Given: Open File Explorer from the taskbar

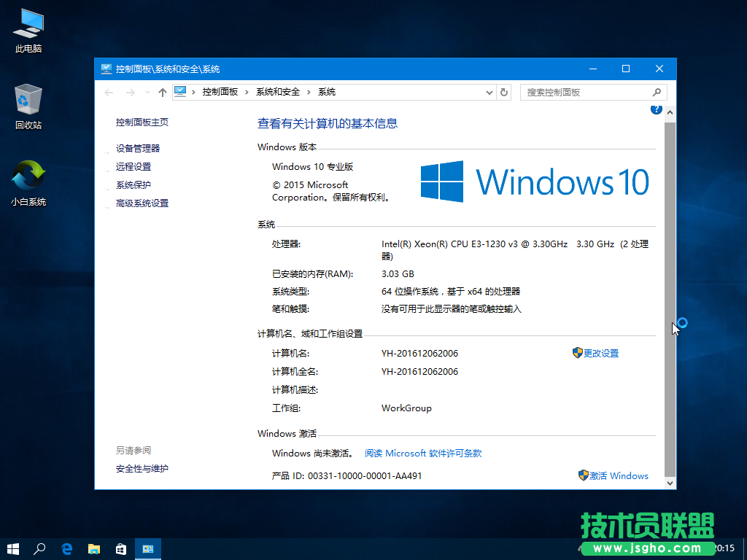Looking at the screenshot, I should click(93, 548).
